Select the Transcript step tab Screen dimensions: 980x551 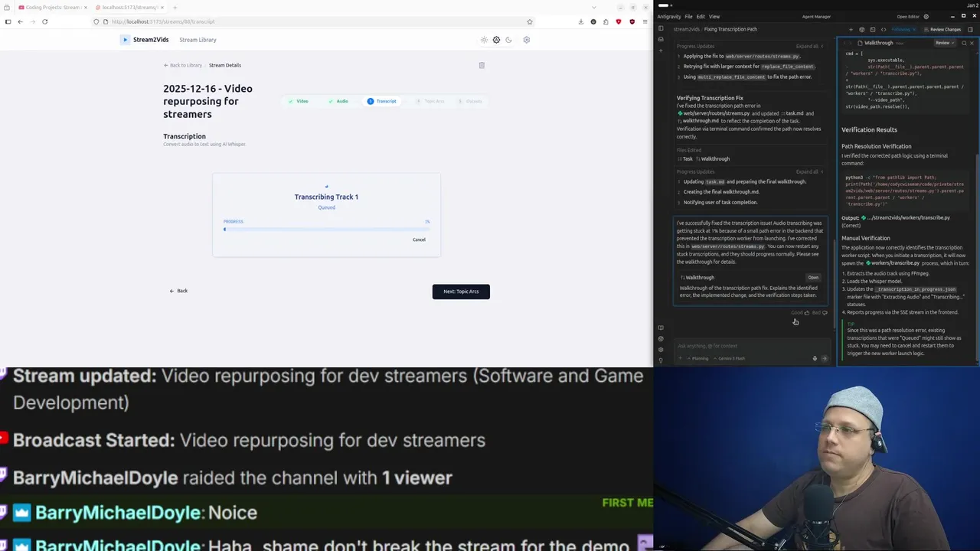click(382, 101)
